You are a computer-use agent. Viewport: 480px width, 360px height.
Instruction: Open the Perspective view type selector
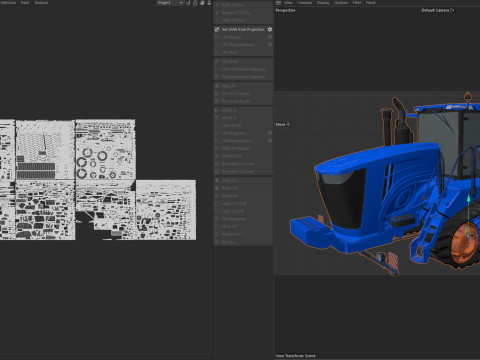pyautogui.click(x=285, y=10)
